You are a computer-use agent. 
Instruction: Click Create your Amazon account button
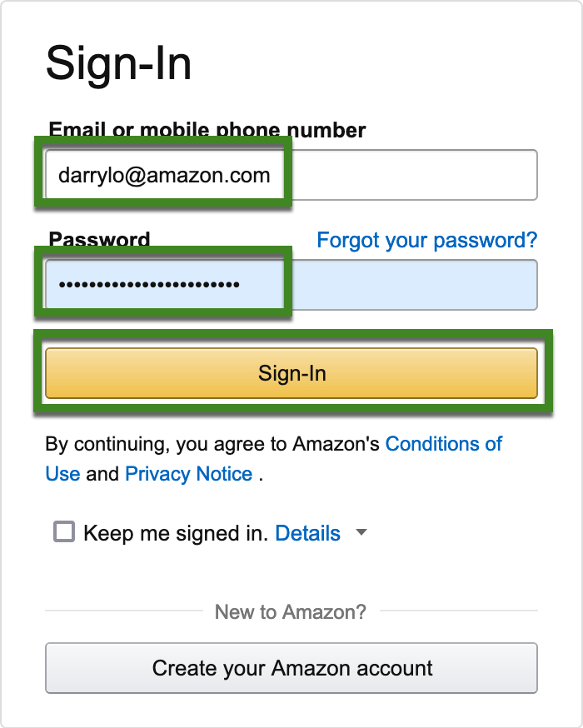coord(291,668)
